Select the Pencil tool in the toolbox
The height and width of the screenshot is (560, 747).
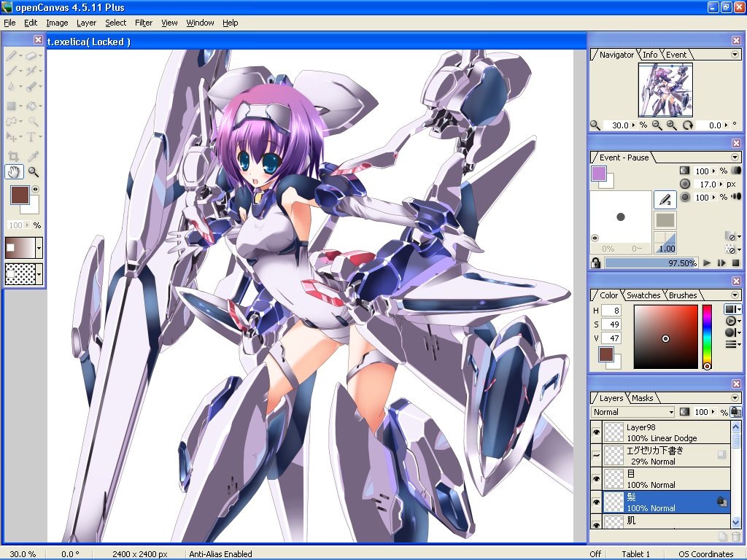12,55
